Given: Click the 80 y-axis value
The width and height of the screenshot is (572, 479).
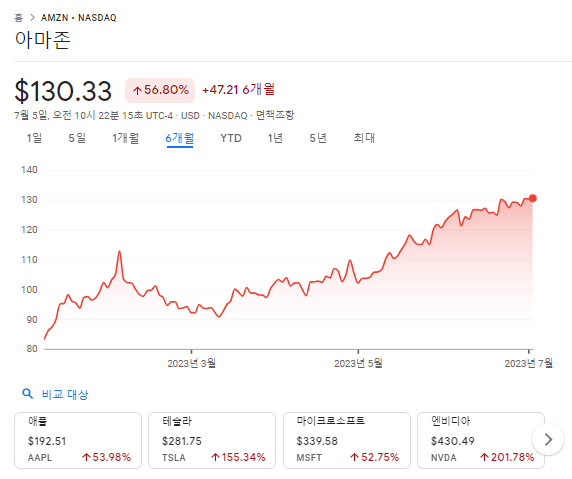Looking at the screenshot, I should pyautogui.click(x=32, y=349).
